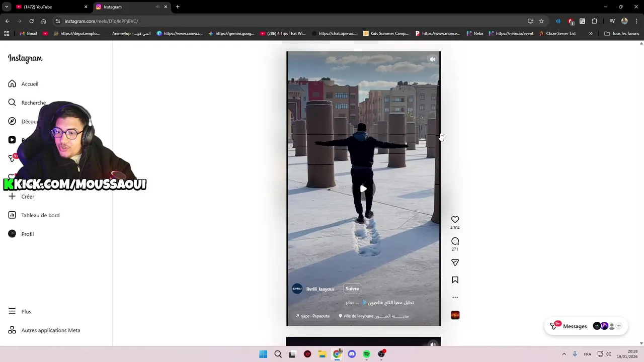
Task: Open a new browser tab
Action: 178,7
